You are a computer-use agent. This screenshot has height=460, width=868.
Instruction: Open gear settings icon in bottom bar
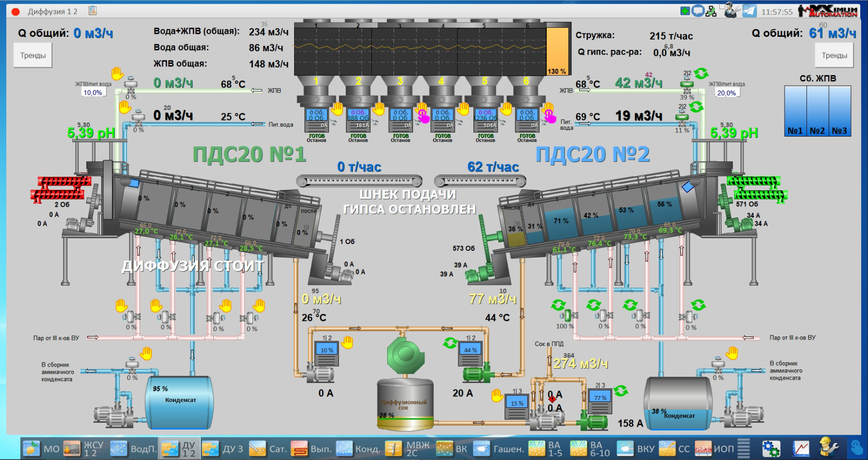click(x=771, y=449)
